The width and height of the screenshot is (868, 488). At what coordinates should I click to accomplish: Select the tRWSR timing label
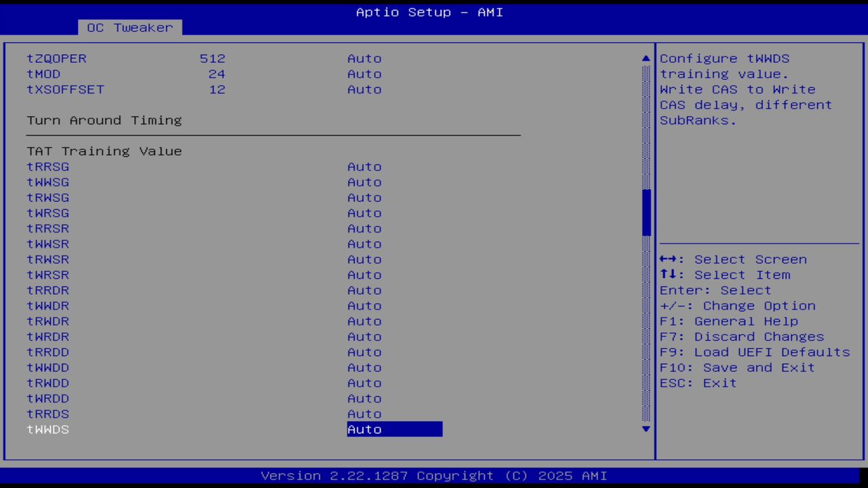47,260
